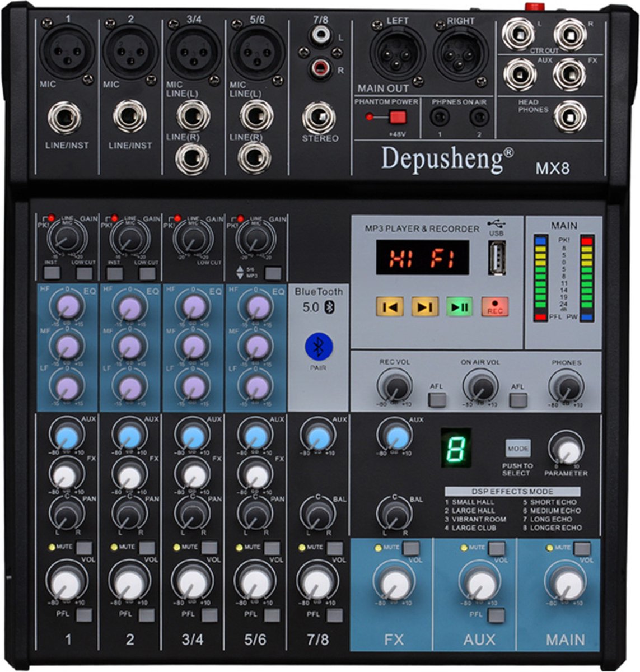This screenshot has width=640, height=672.
Task: Mute channel 3/4
Action: point(209,547)
